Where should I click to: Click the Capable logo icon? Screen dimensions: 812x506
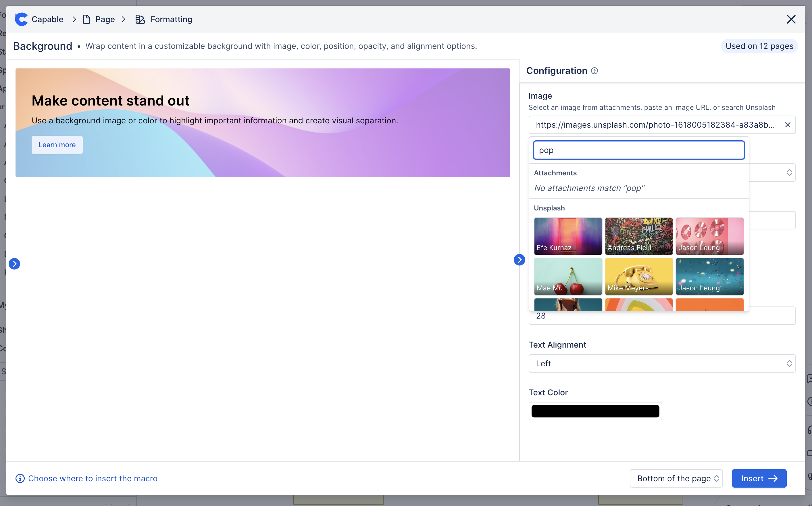click(21, 20)
